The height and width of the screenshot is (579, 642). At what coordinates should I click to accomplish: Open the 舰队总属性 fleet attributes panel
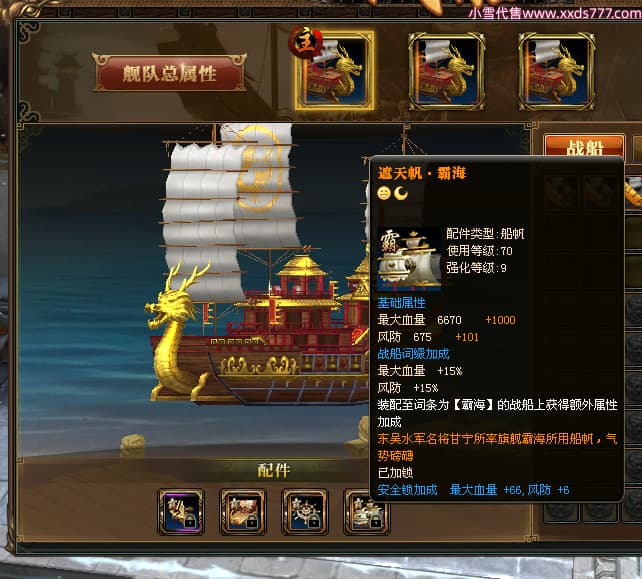(170, 73)
